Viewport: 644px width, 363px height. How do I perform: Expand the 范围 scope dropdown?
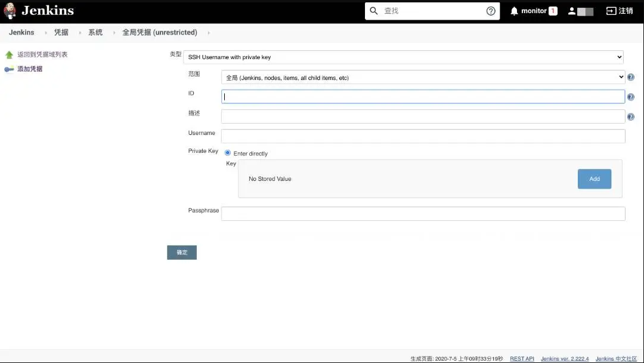(423, 78)
